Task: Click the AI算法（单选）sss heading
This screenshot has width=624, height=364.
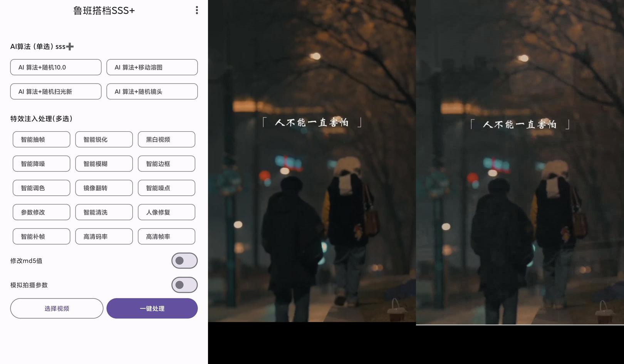Action: 38,47
